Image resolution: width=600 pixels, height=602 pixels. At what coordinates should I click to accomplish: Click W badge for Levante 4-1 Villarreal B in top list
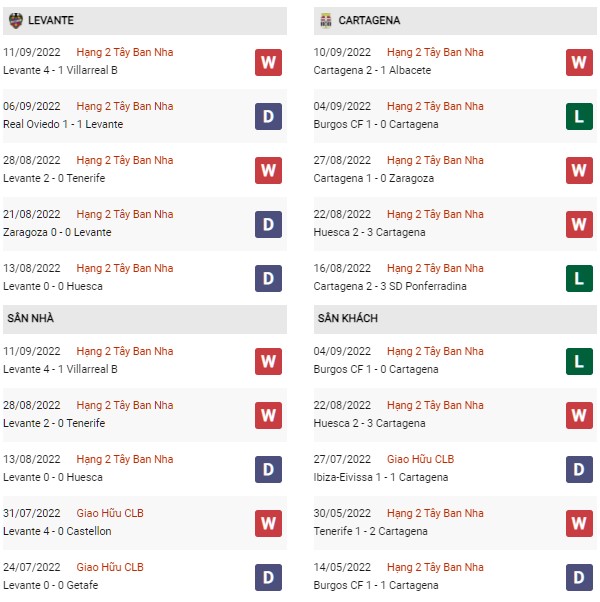coord(268,62)
